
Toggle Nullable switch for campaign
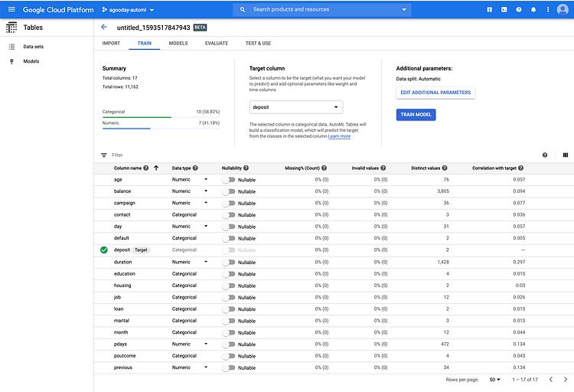point(228,204)
